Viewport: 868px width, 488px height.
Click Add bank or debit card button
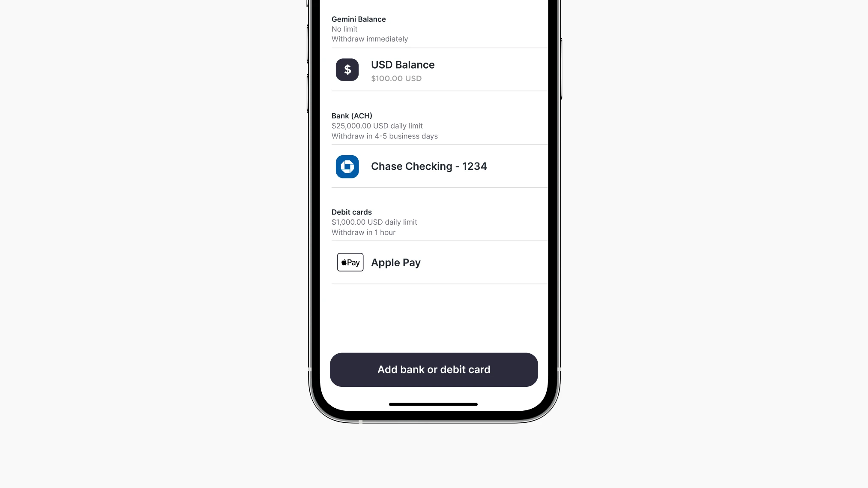[x=434, y=369]
